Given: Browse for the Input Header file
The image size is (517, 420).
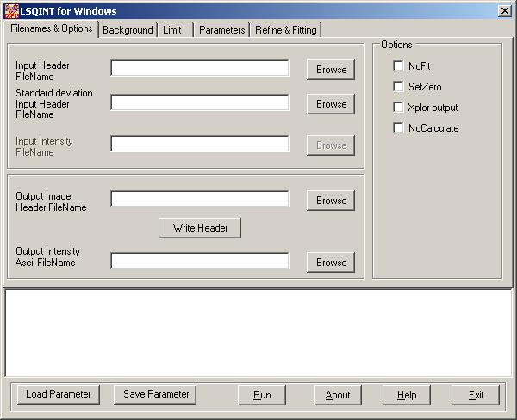Looking at the screenshot, I should (331, 70).
